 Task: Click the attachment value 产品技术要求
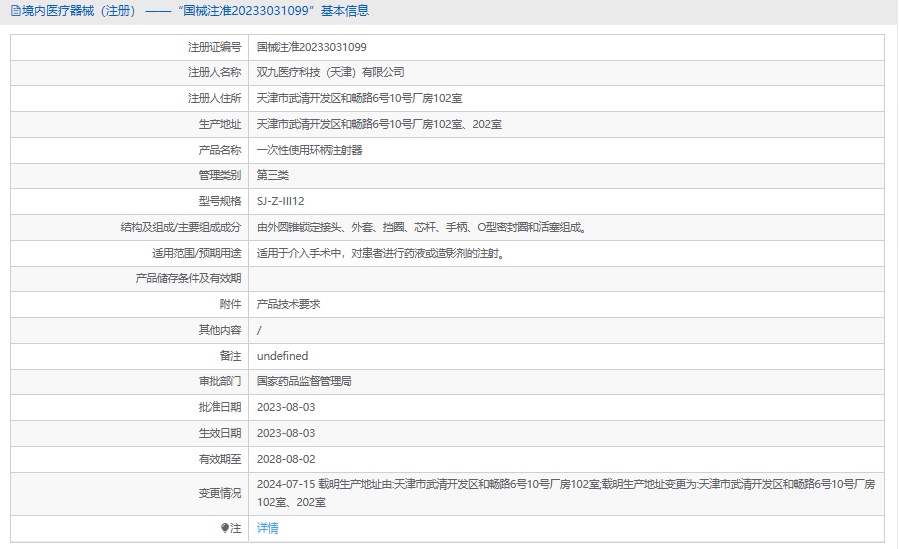coord(288,304)
